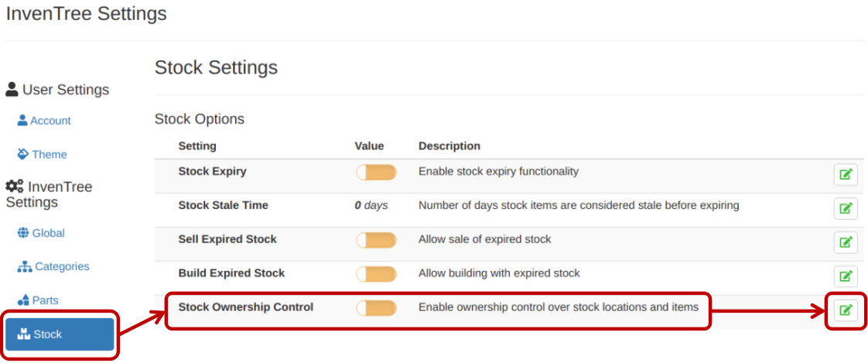Open the Stock settings tab

[60, 334]
